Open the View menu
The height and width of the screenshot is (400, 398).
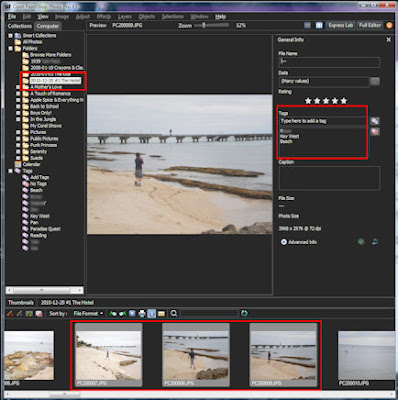43,17
